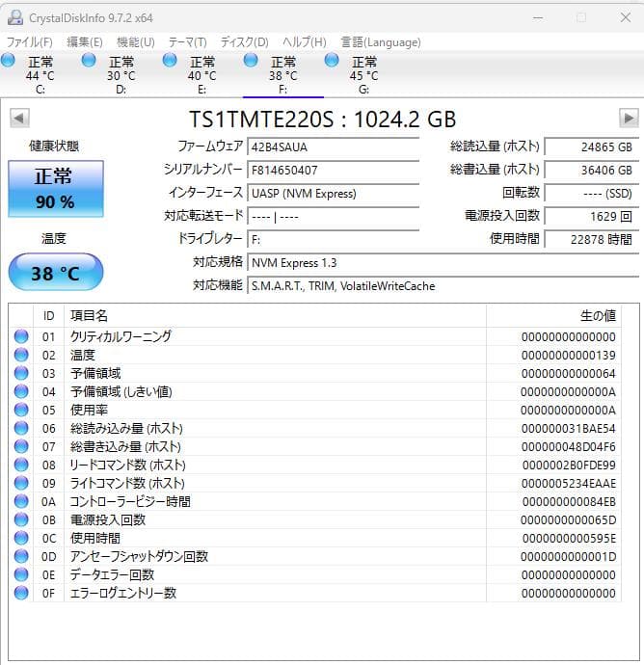Click total host writes value 36406 GB

pyautogui.click(x=591, y=170)
